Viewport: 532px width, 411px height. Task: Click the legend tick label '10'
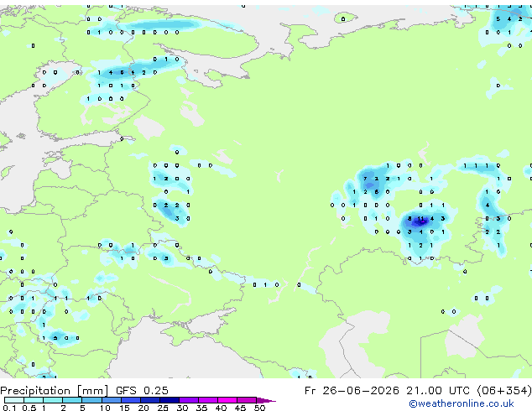105,408
